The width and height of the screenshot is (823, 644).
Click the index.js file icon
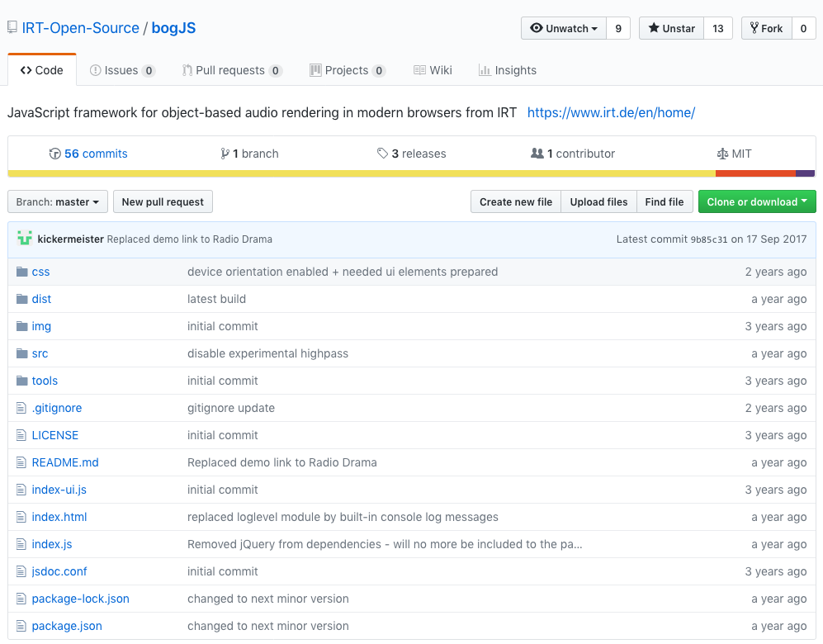[x=21, y=544]
